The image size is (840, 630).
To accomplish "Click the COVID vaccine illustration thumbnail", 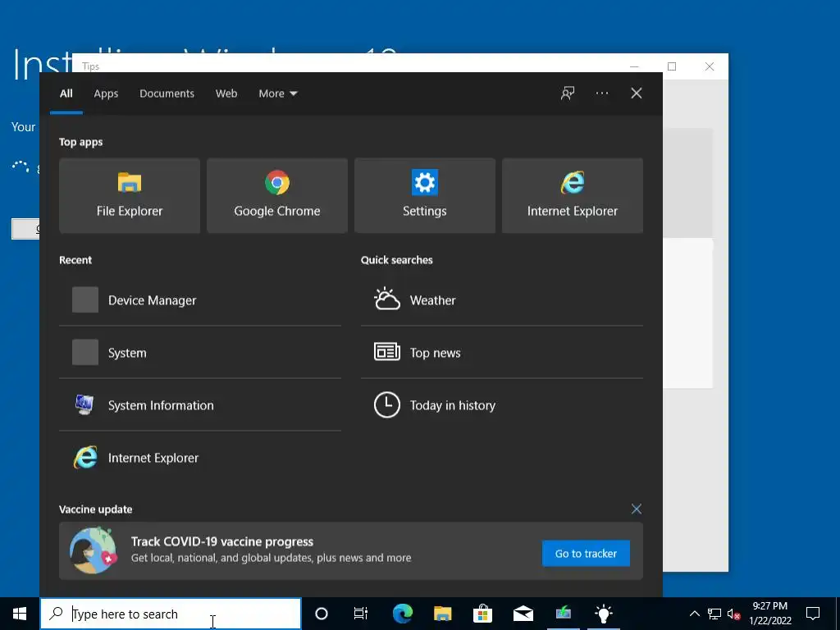I will point(94,550).
